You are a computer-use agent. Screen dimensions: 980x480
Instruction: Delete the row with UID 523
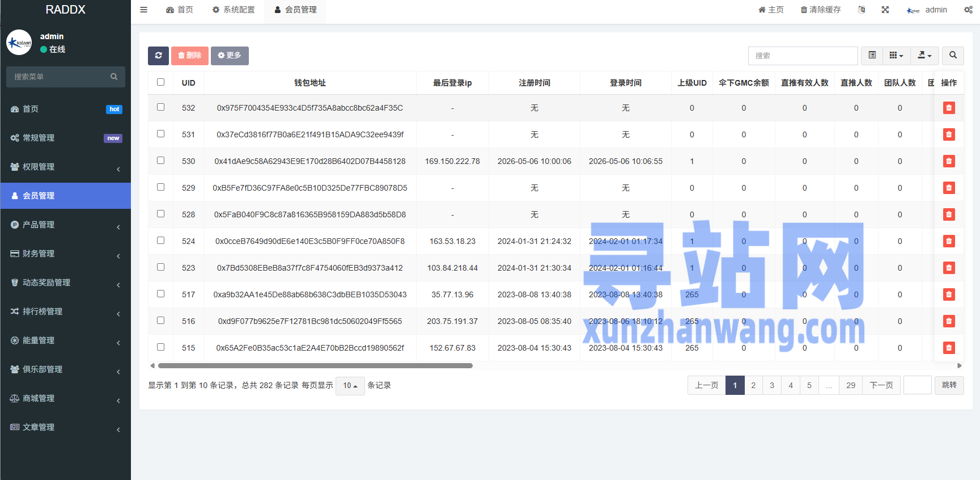point(949,268)
